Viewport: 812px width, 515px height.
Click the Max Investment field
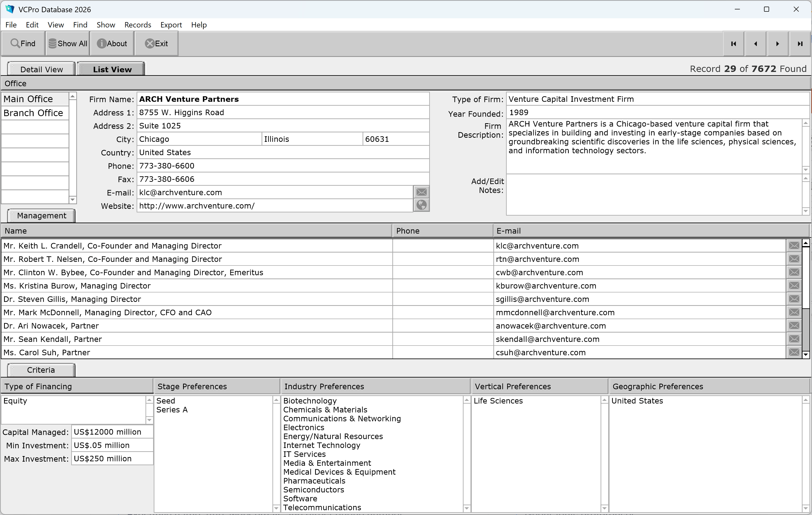pyautogui.click(x=112, y=459)
